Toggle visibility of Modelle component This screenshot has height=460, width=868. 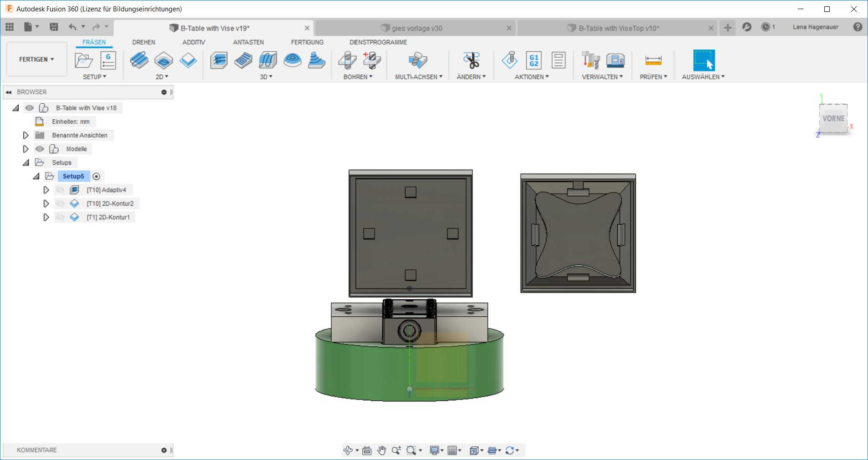coord(40,149)
